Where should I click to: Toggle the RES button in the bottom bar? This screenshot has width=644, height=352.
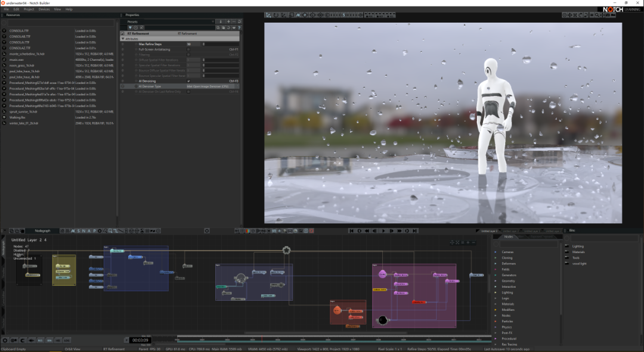click(41, 340)
